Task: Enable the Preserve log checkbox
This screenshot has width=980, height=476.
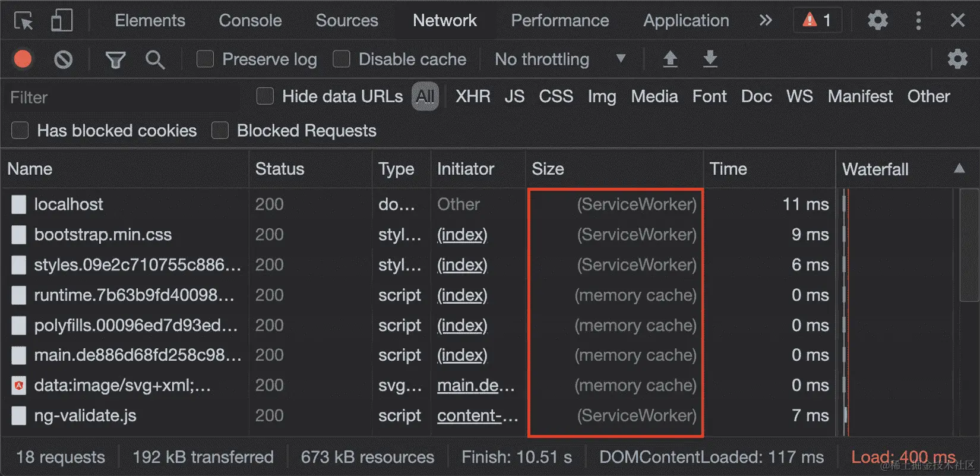Action: click(205, 59)
